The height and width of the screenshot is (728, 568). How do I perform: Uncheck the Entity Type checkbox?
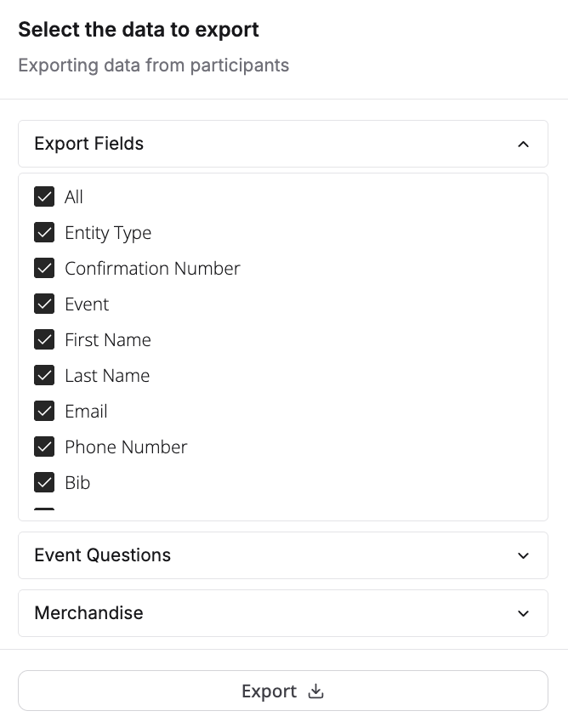44,233
